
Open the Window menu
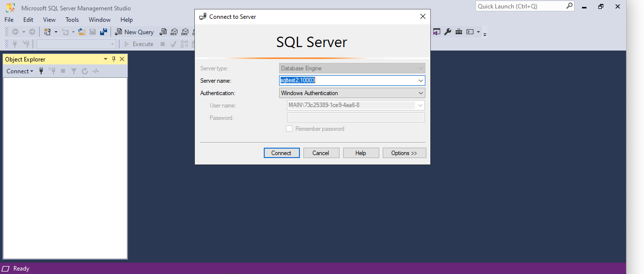coord(100,20)
